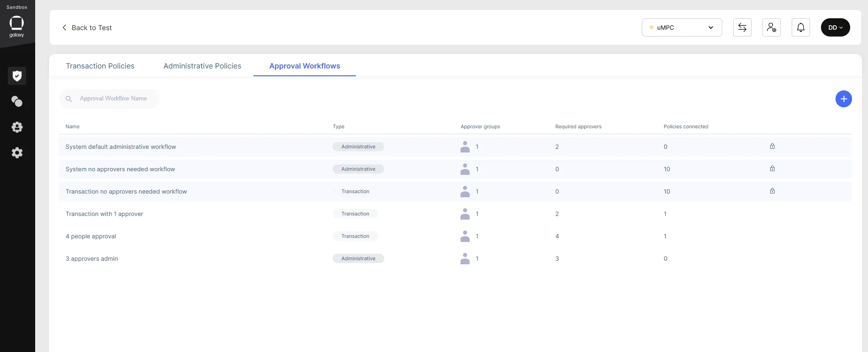The height and width of the screenshot is (352, 868).
Task: Click the Galaxy logo in the sidebar
Action: click(17, 26)
